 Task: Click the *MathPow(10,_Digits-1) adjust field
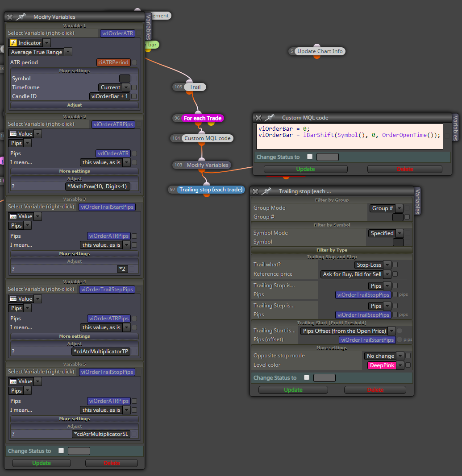[x=97, y=186]
